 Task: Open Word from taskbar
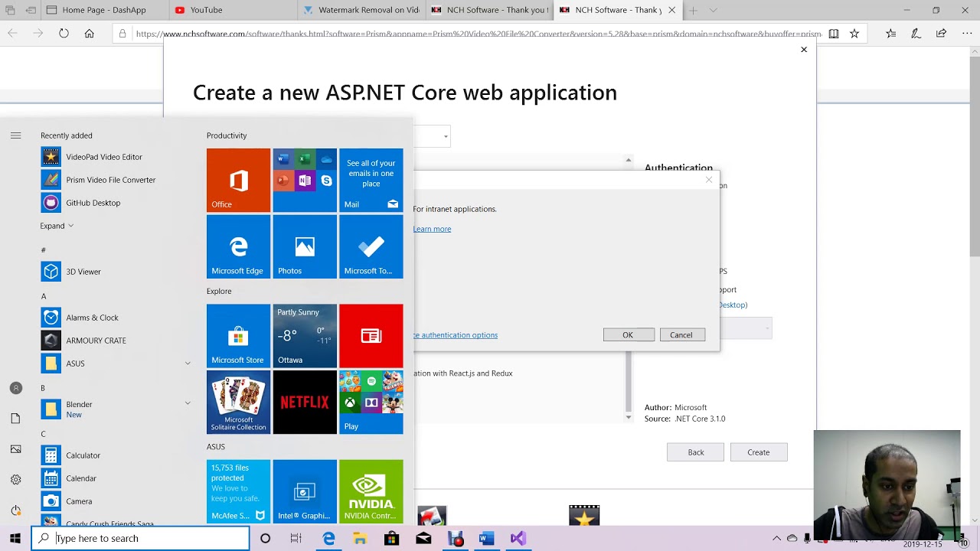tap(486, 539)
